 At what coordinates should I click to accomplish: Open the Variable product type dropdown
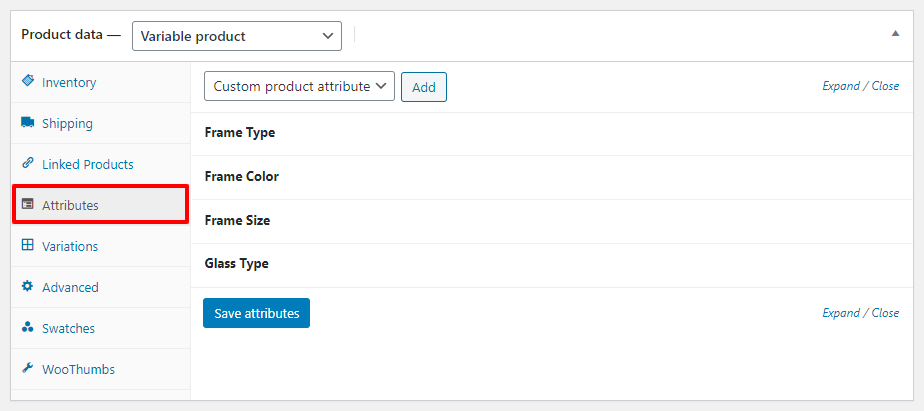coord(237,36)
